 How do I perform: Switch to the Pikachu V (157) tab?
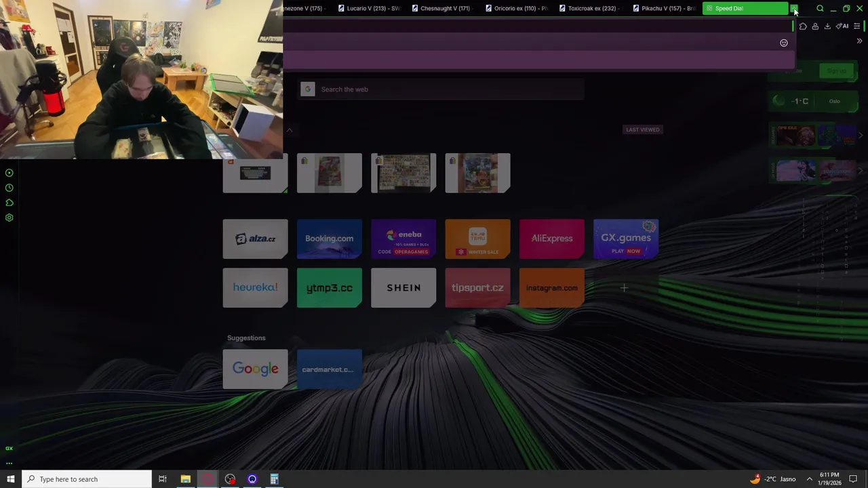point(663,8)
